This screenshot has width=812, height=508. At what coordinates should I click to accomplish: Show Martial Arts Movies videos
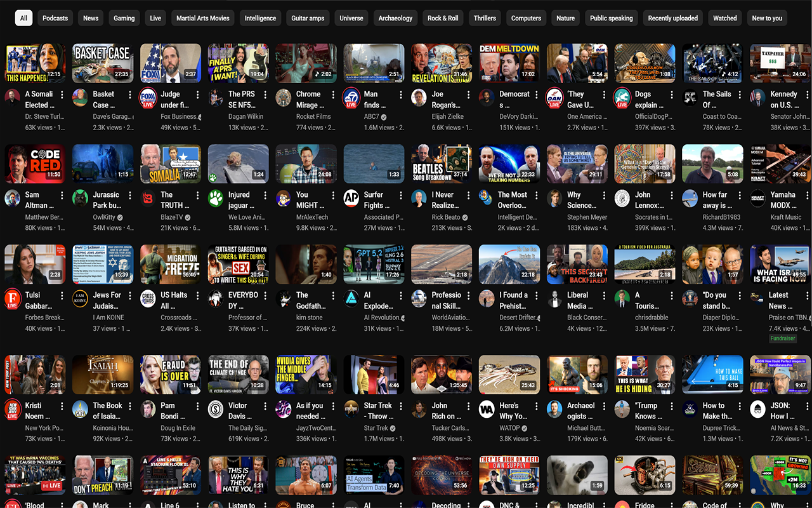[203, 18]
